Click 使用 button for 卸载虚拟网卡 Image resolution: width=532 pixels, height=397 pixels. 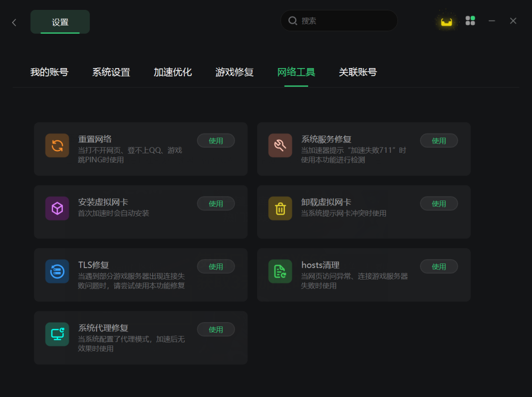click(438, 204)
